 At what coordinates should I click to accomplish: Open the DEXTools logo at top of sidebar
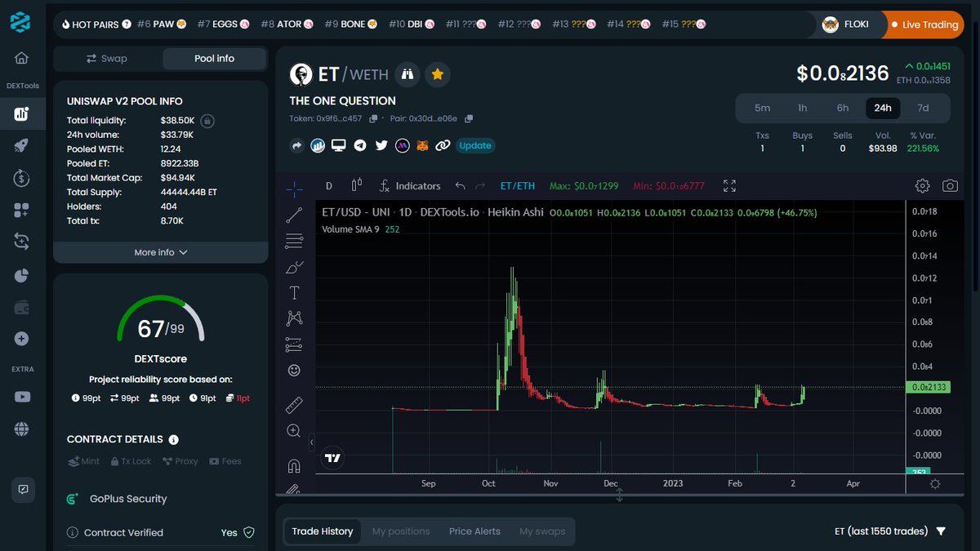point(21,22)
